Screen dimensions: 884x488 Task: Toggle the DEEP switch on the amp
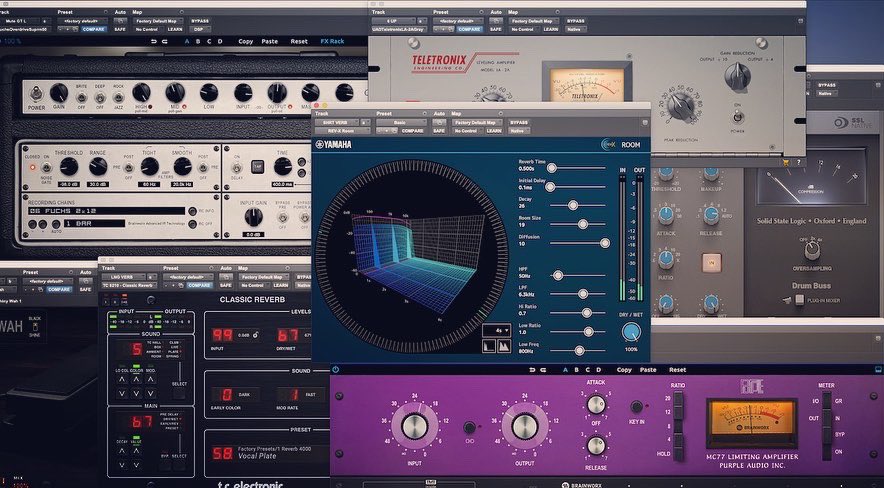tap(100, 98)
